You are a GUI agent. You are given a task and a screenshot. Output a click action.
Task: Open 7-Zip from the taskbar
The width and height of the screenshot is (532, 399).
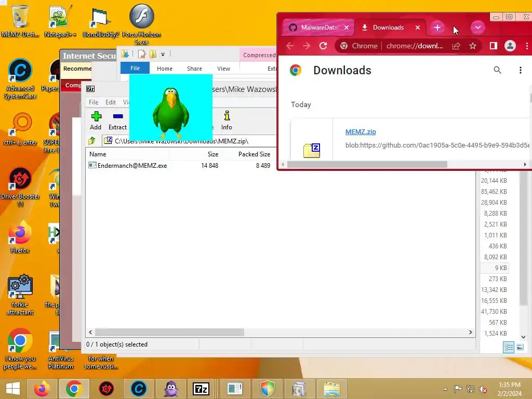click(x=201, y=389)
